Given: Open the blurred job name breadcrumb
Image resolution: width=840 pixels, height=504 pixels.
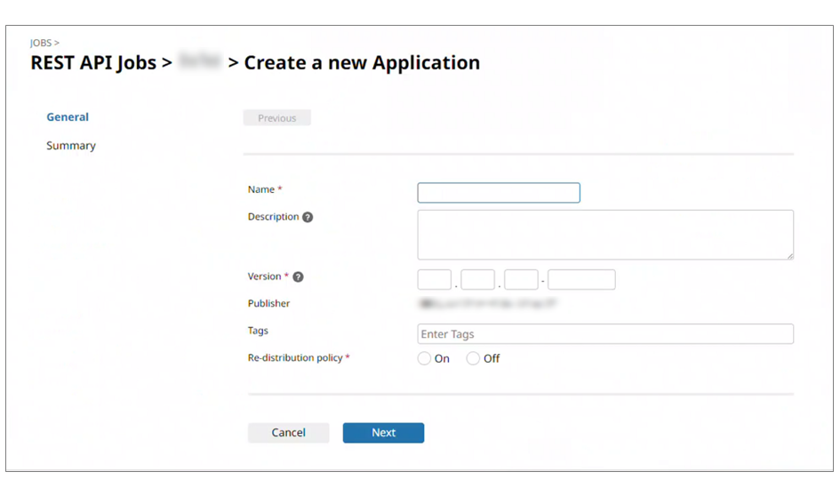Looking at the screenshot, I should (x=199, y=62).
